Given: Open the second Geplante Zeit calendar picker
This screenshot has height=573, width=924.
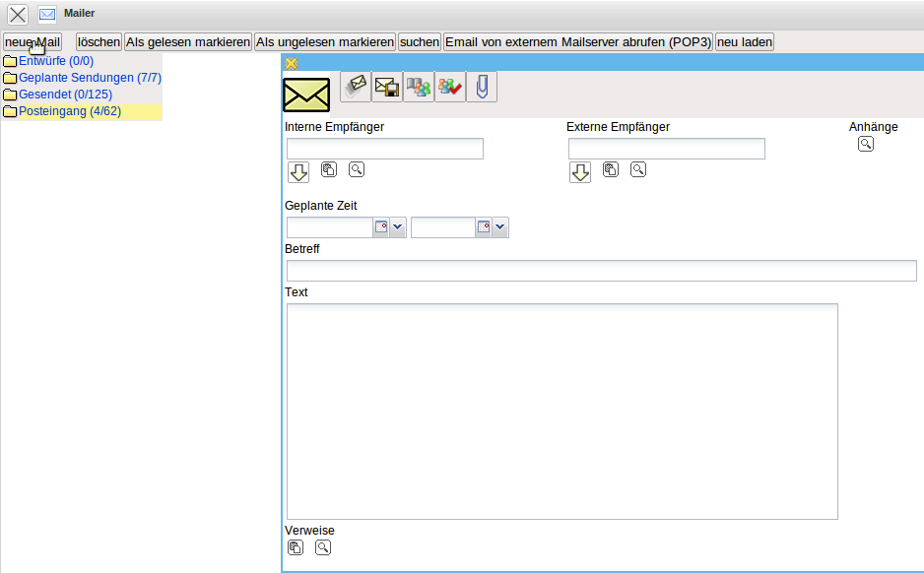Looking at the screenshot, I should coord(484,227).
